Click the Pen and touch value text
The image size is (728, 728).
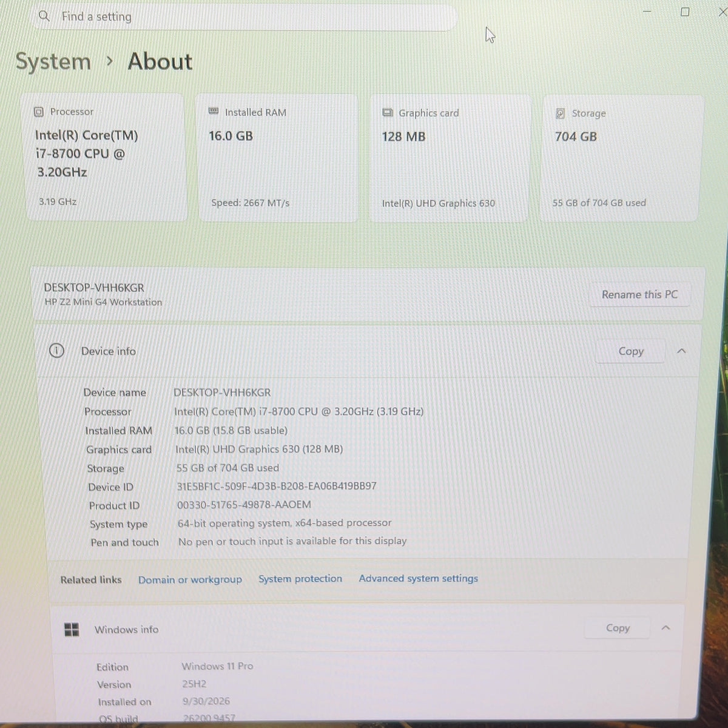tap(292, 541)
